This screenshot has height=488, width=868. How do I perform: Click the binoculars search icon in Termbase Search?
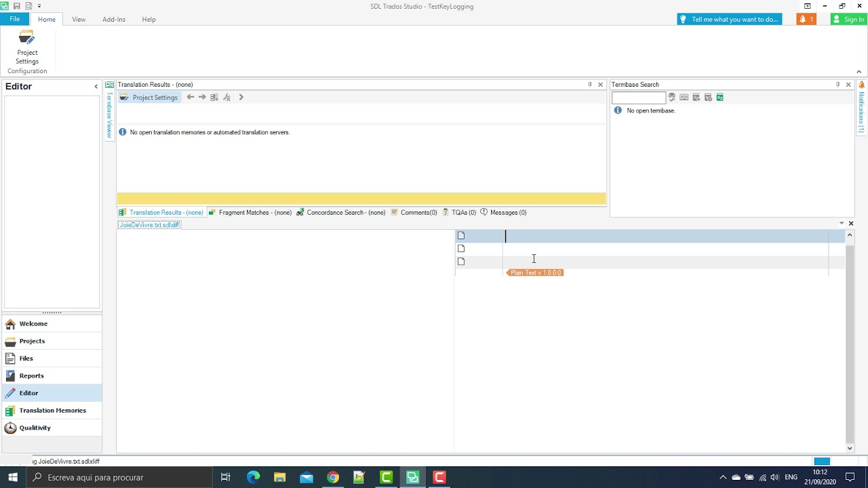(672, 97)
